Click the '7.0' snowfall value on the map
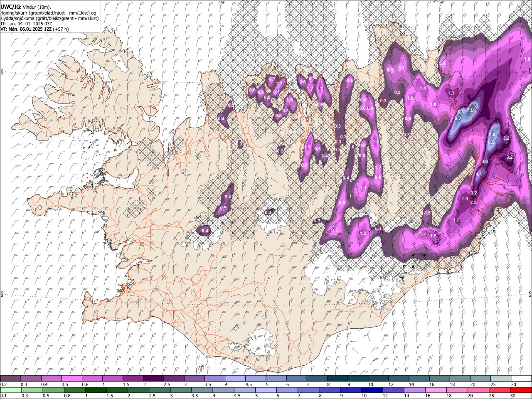Viewport: 532px width, 399px height. pyautogui.click(x=492, y=134)
